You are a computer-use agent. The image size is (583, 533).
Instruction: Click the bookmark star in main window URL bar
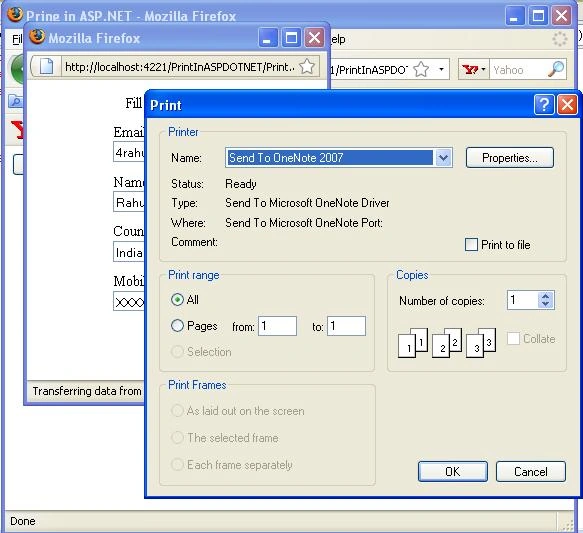[x=421, y=69]
